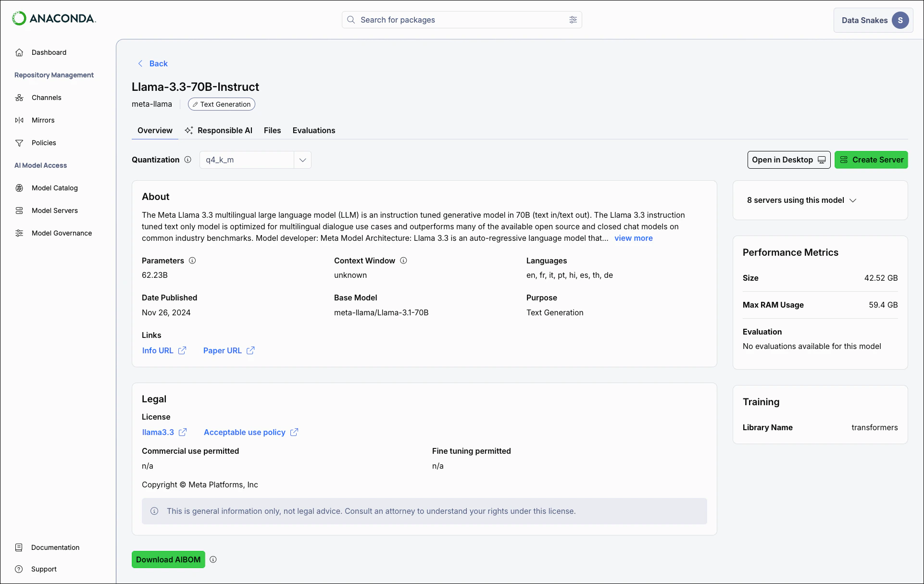Expand description with view more
This screenshot has height=584, width=924.
[x=633, y=238]
